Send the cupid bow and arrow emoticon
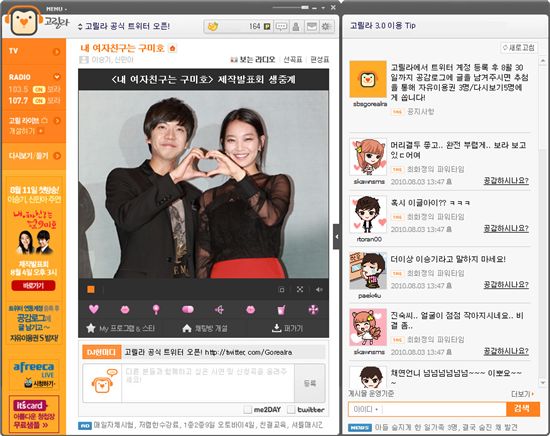 pos(219,309)
